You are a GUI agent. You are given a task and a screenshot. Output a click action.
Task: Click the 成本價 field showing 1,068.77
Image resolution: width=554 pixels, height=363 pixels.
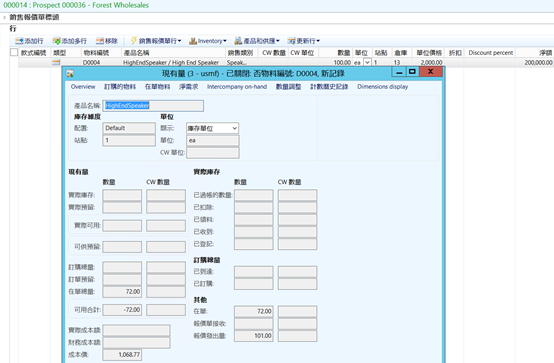pos(122,355)
